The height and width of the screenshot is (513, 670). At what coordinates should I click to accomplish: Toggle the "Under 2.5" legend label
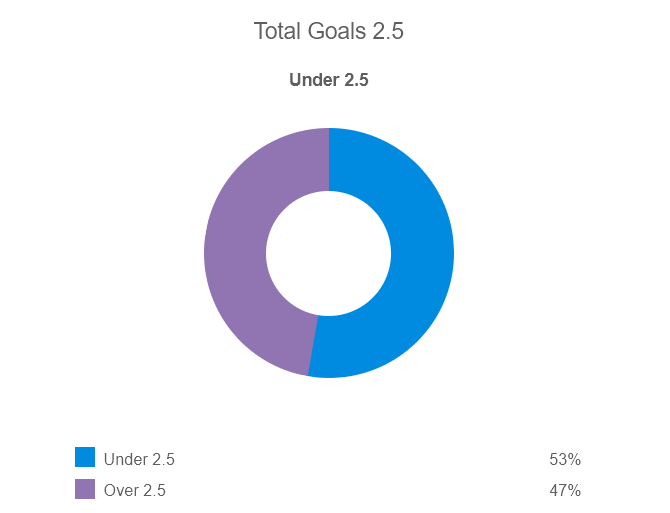point(139,460)
